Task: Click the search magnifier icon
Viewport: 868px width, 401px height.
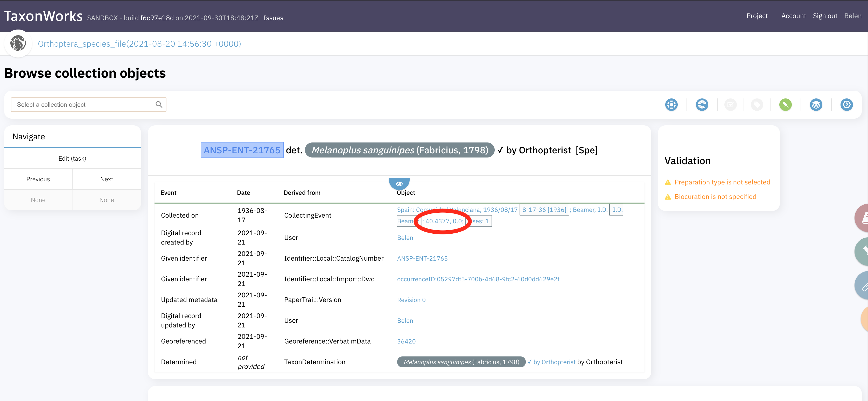Action: [x=159, y=105]
